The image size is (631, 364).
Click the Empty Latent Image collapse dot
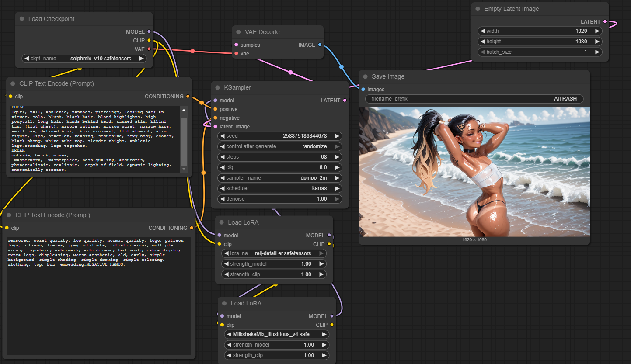pyautogui.click(x=478, y=9)
